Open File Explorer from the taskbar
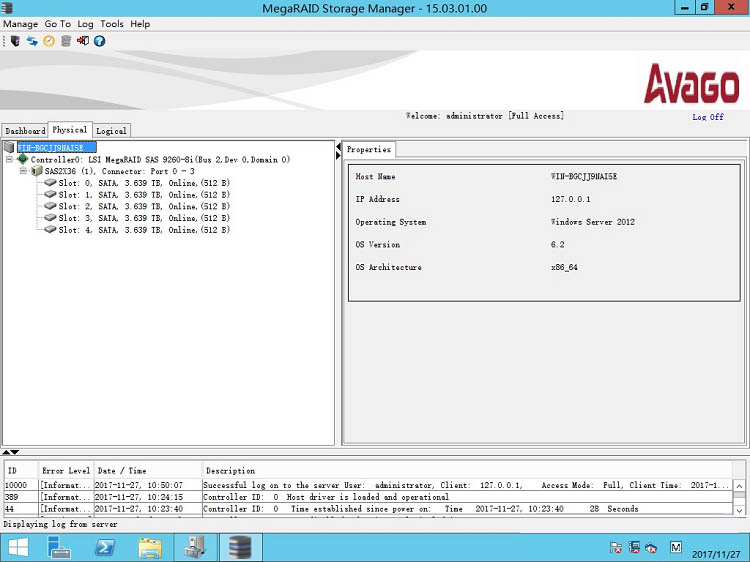 click(150, 548)
